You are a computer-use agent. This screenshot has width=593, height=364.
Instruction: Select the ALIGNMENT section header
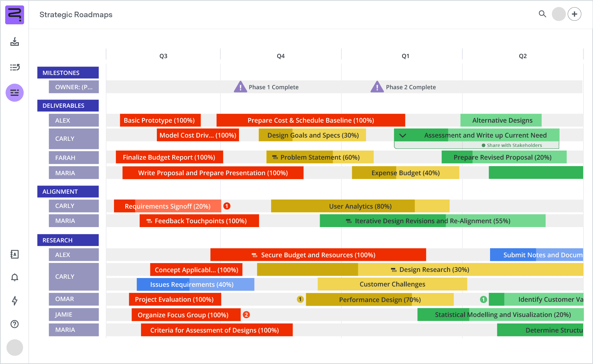click(68, 191)
